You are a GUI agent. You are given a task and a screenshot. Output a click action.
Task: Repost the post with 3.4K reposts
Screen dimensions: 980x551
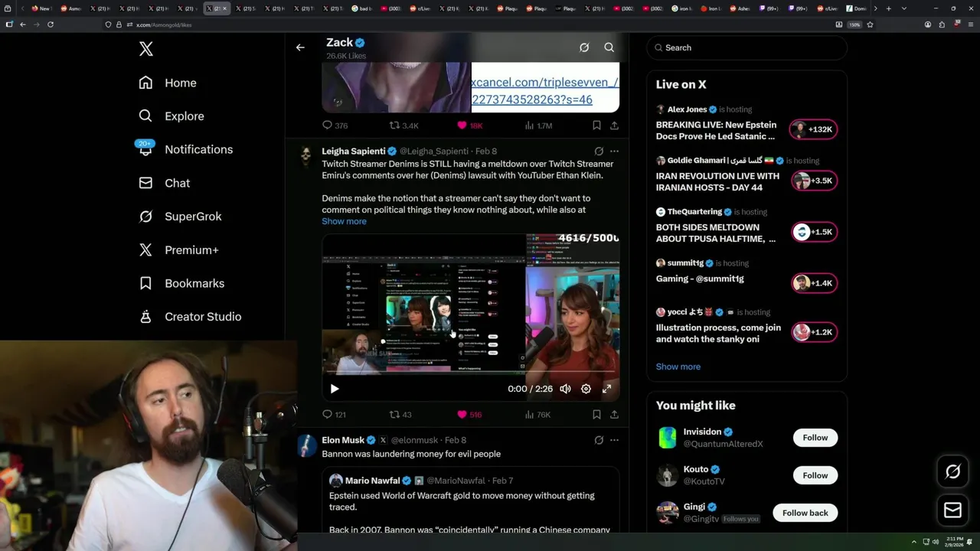tap(403, 126)
